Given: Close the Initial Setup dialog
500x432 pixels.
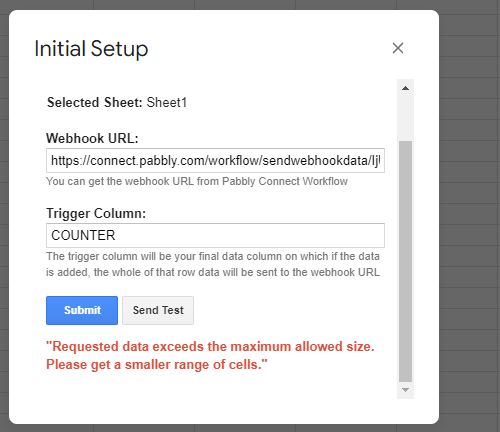Looking at the screenshot, I should 398,48.
